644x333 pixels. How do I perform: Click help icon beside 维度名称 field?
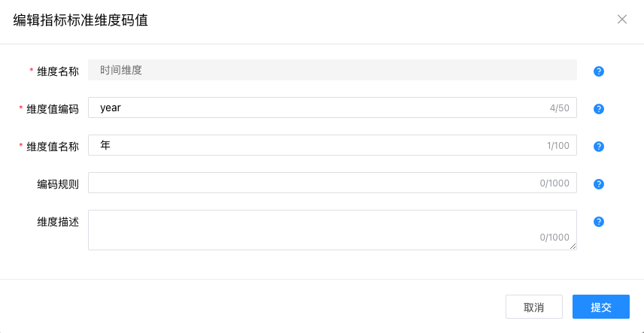(599, 71)
